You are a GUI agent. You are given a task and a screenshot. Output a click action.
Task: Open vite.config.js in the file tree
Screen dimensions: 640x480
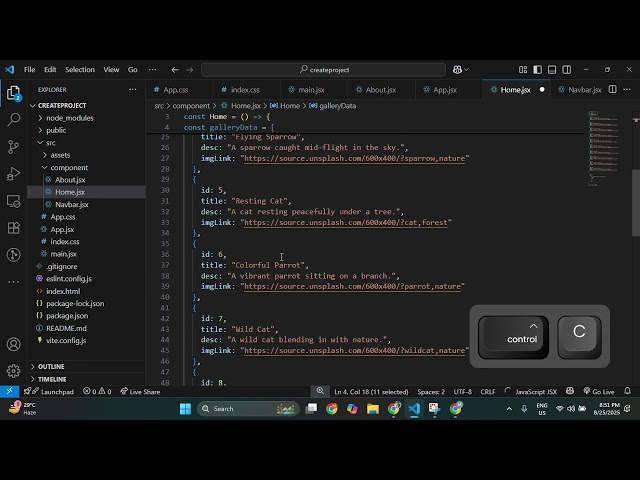click(x=66, y=340)
